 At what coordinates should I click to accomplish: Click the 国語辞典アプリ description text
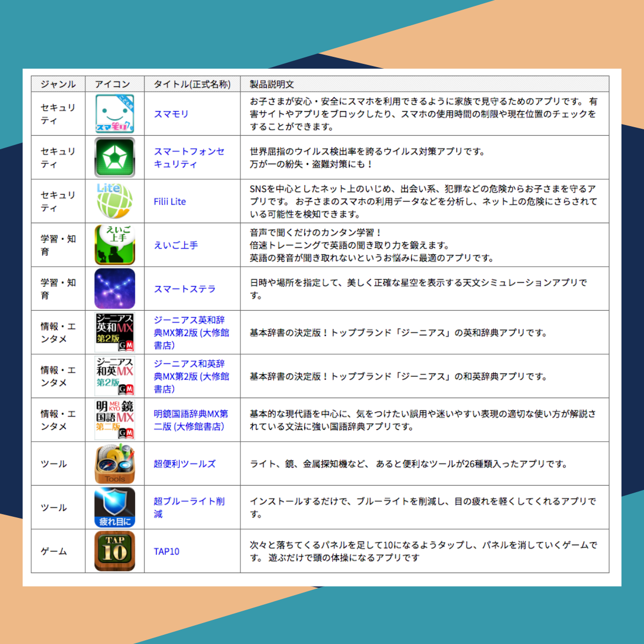[423, 420]
